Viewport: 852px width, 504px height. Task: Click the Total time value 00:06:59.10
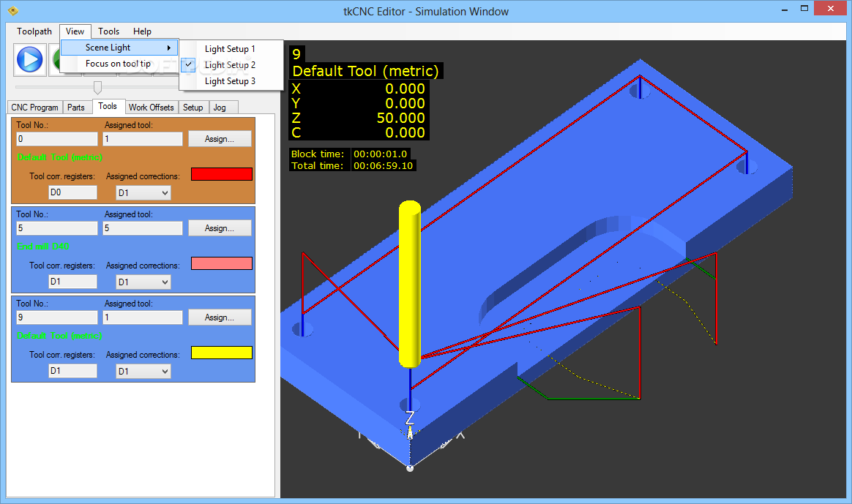tap(383, 165)
